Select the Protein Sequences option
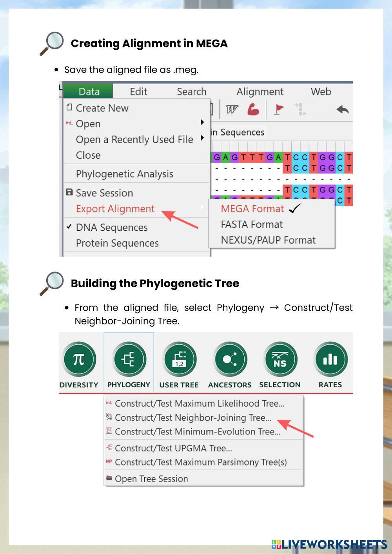This screenshot has width=392, height=554. pos(117,243)
